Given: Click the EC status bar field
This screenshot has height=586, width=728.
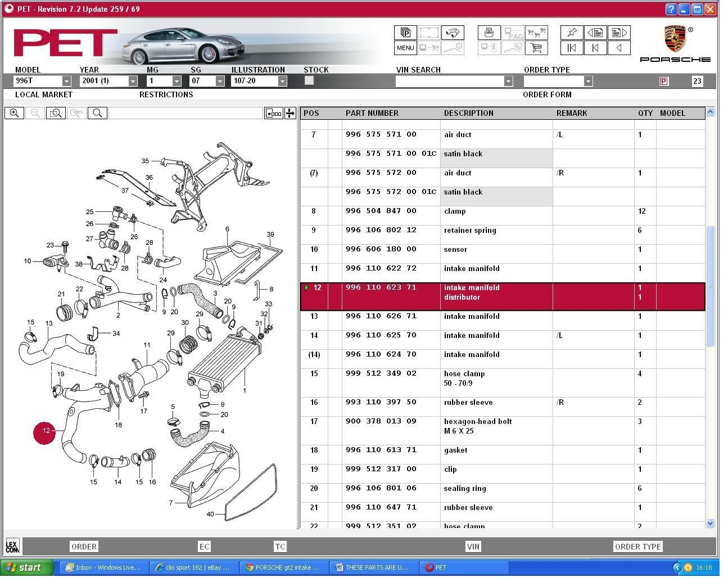Looking at the screenshot, I should (204, 547).
